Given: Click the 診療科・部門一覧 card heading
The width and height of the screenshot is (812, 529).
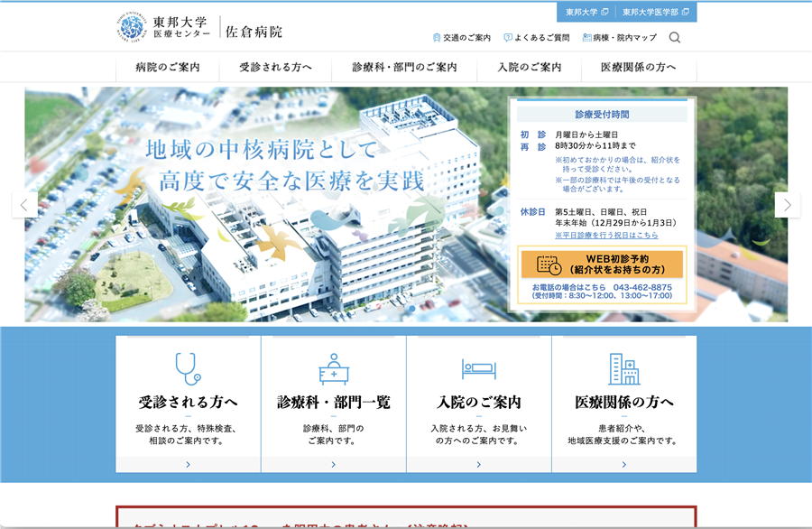Looking at the screenshot, I should pos(334,402).
